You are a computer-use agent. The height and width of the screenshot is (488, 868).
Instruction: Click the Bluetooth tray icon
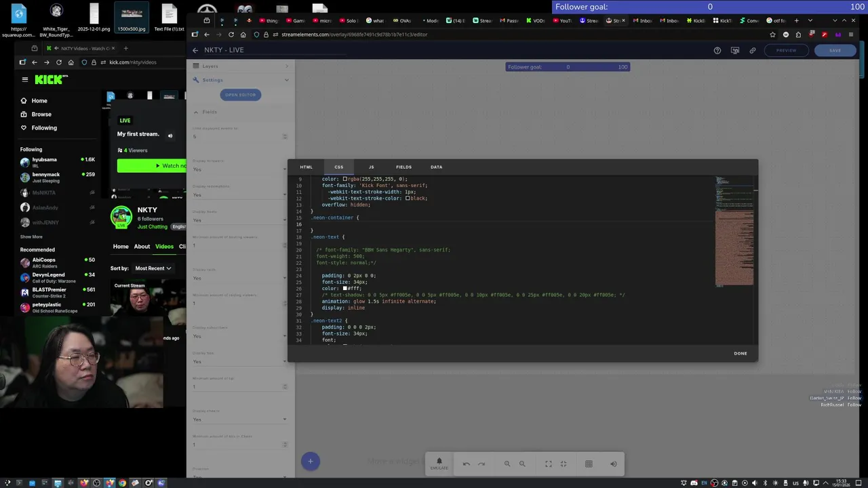pyautogui.click(x=765, y=483)
